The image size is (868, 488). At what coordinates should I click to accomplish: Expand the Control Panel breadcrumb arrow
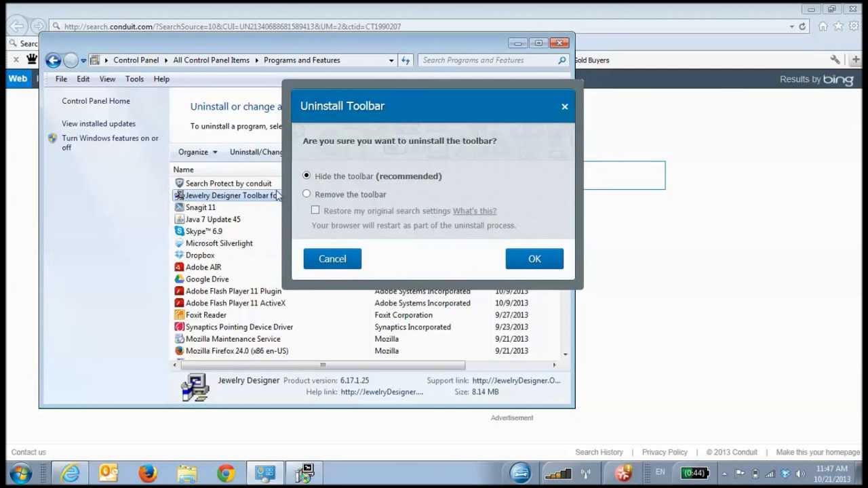[165, 60]
